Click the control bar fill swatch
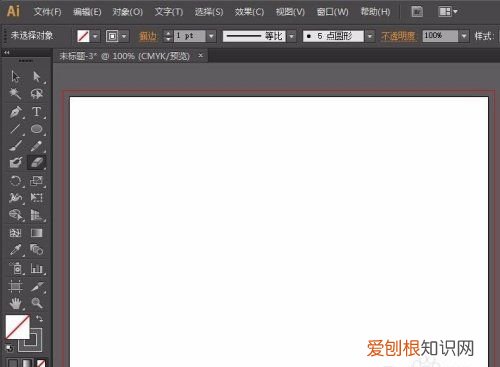 pos(83,36)
